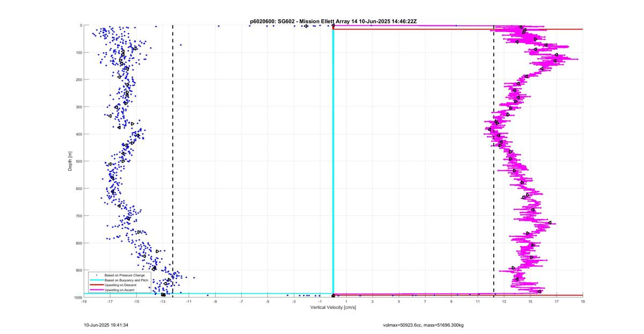Click the velocity tick label '-15'
The width and height of the screenshot is (644, 334).
click(136, 302)
